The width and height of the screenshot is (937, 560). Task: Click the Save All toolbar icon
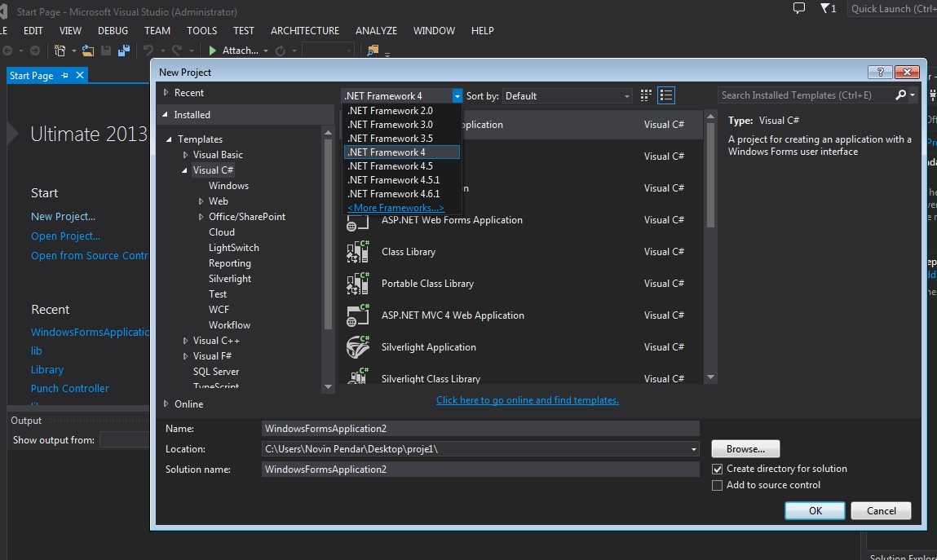(124, 51)
